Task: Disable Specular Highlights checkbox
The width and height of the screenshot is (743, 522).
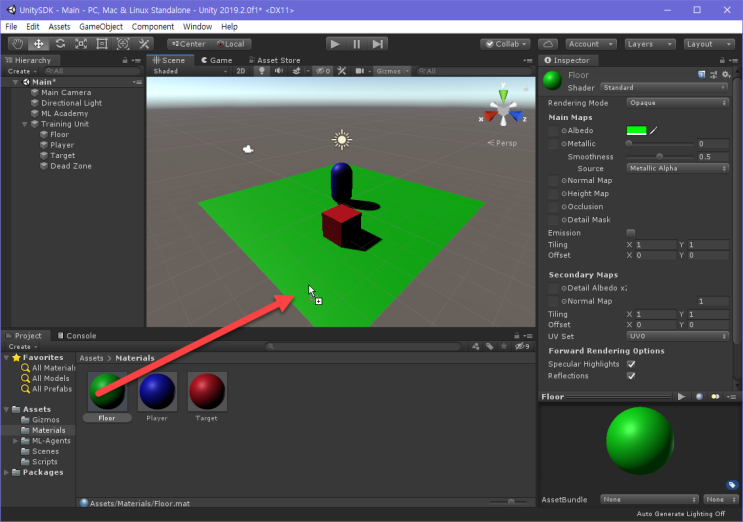Action: pos(631,364)
